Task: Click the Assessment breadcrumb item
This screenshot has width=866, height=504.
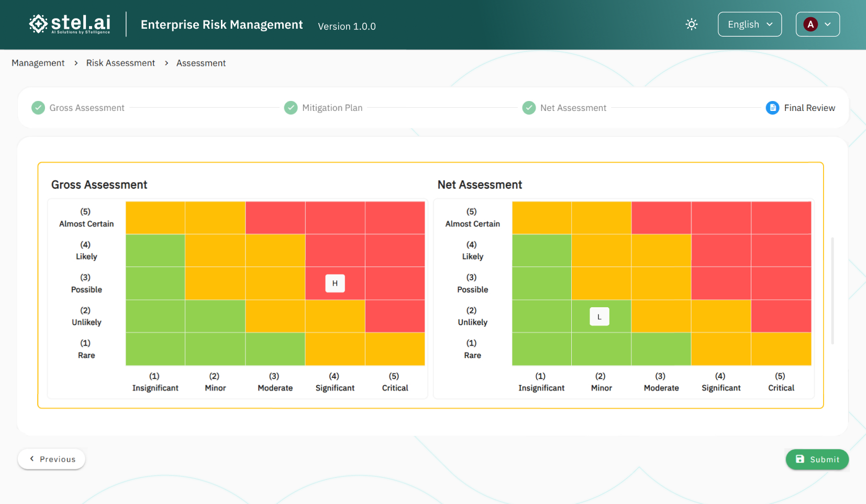Action: [x=201, y=63]
